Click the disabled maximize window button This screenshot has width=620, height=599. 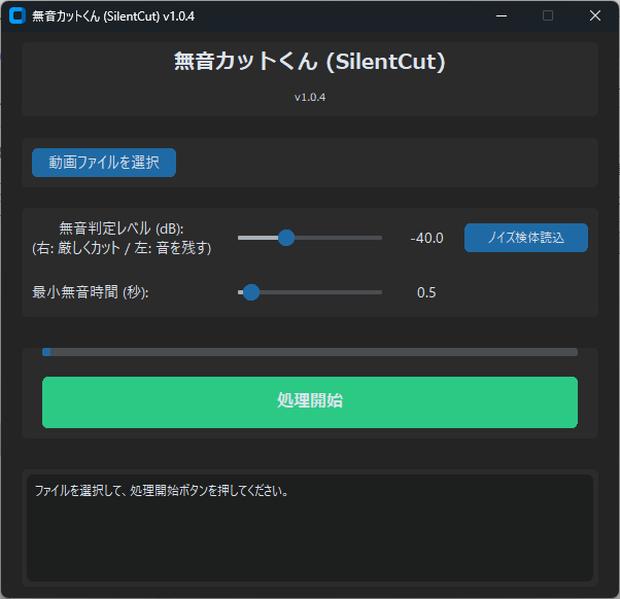[x=548, y=16]
